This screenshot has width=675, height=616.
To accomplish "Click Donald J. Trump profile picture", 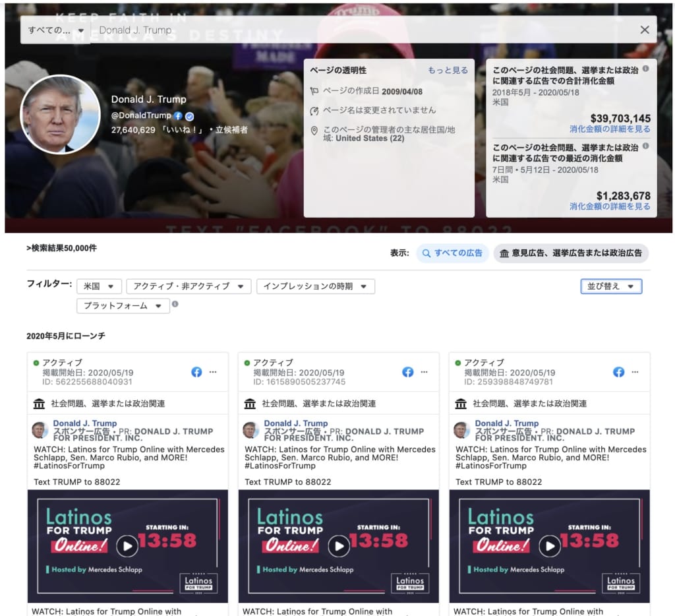I will pos(61,114).
